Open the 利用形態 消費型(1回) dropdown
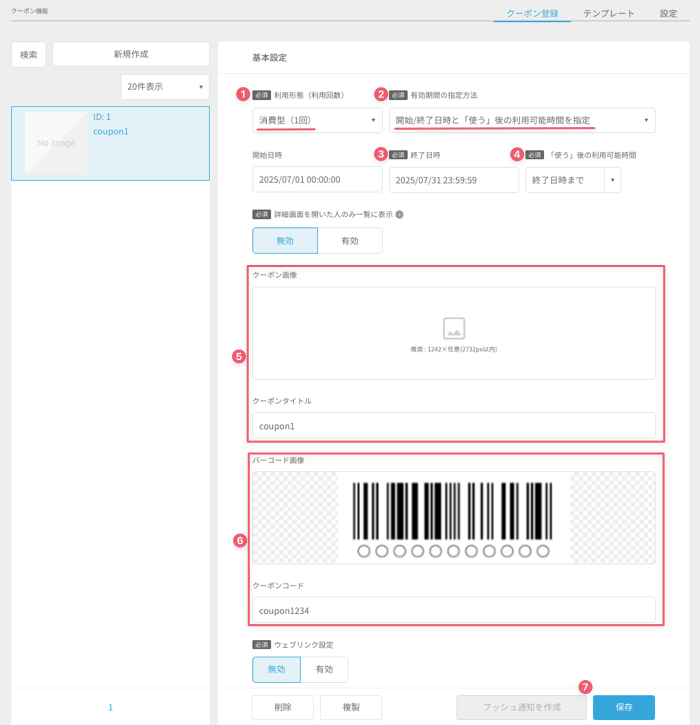The width and height of the screenshot is (700, 725). pos(317,120)
